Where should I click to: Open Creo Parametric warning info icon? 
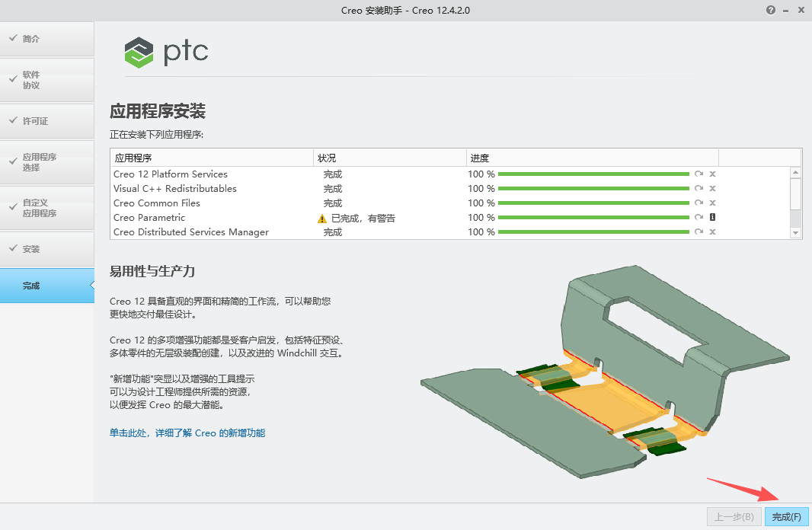[x=712, y=218]
